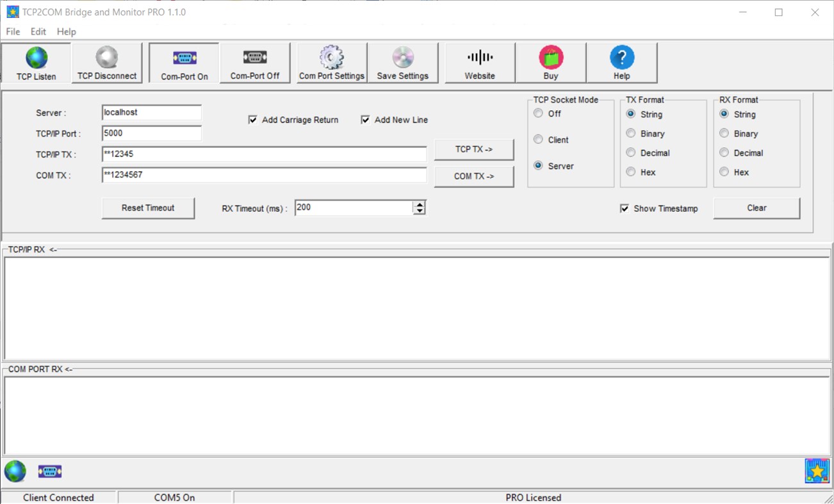The image size is (834, 504).
Task: Set TX Format to Hex
Action: click(x=630, y=172)
